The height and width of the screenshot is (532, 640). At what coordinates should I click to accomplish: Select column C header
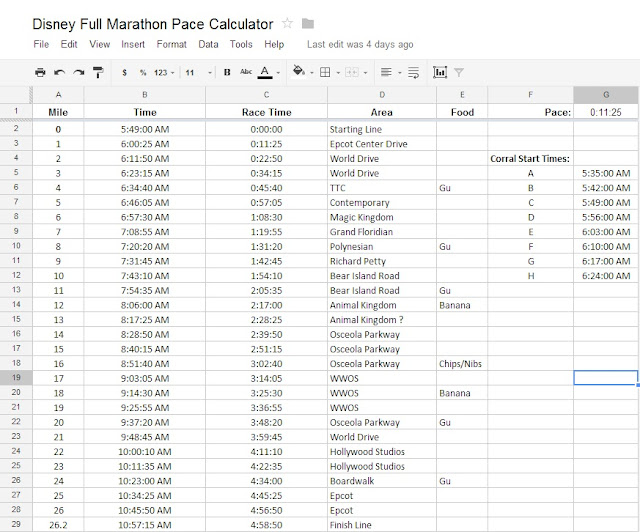pyautogui.click(x=266, y=95)
